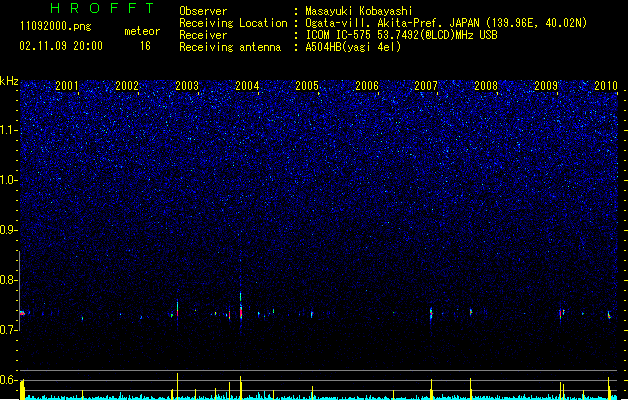Click the A504HB(yagi 4el) antenna text
The height and width of the screenshot is (400, 629).
click(353, 47)
